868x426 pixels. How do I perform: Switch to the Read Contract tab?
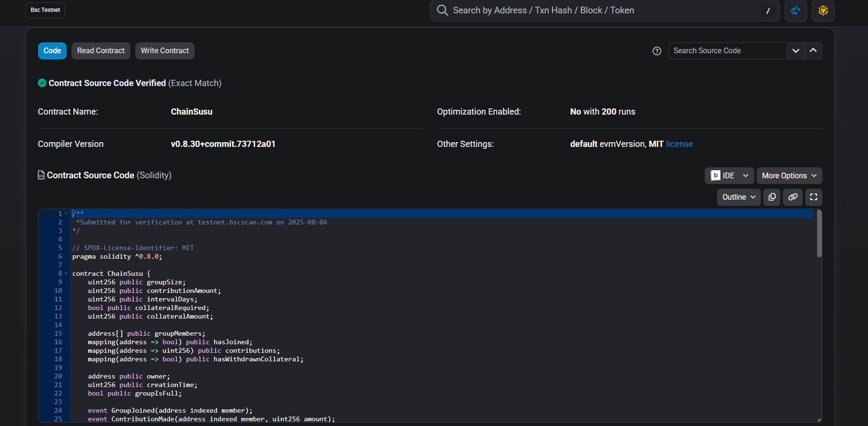pos(101,51)
